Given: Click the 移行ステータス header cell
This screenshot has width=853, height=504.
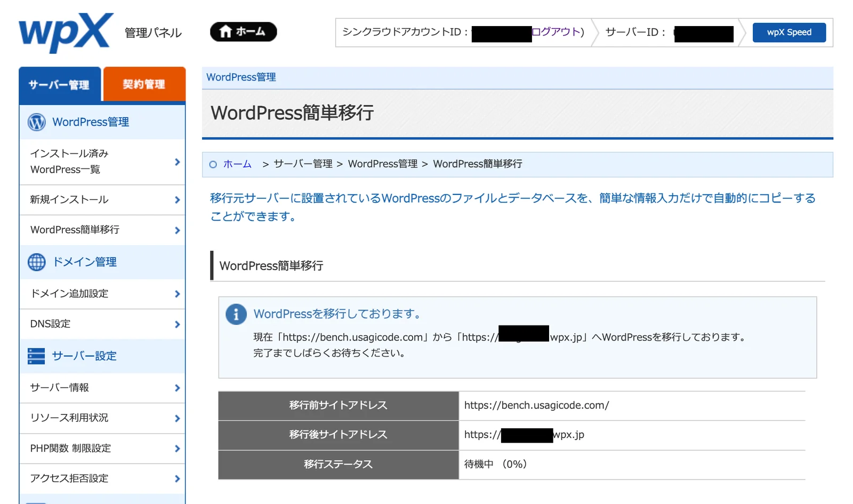Looking at the screenshot, I should (339, 465).
